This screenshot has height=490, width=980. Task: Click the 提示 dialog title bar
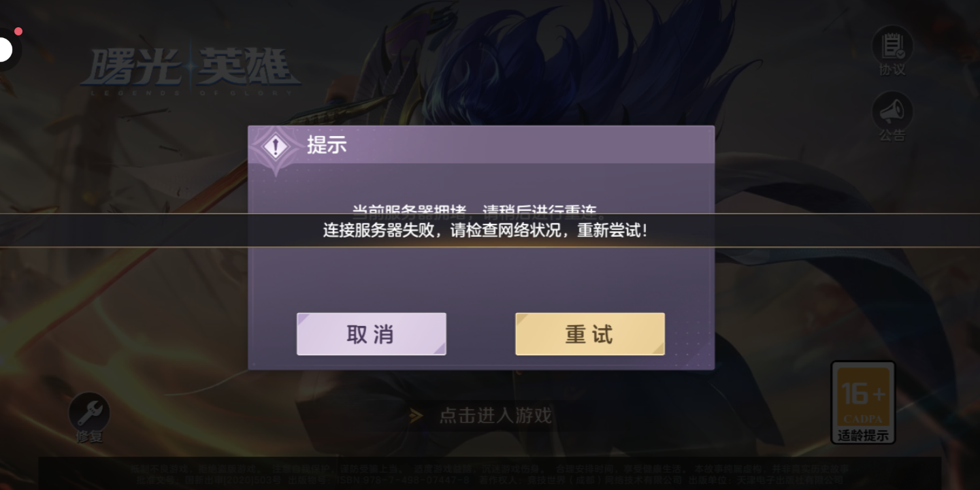(481, 145)
